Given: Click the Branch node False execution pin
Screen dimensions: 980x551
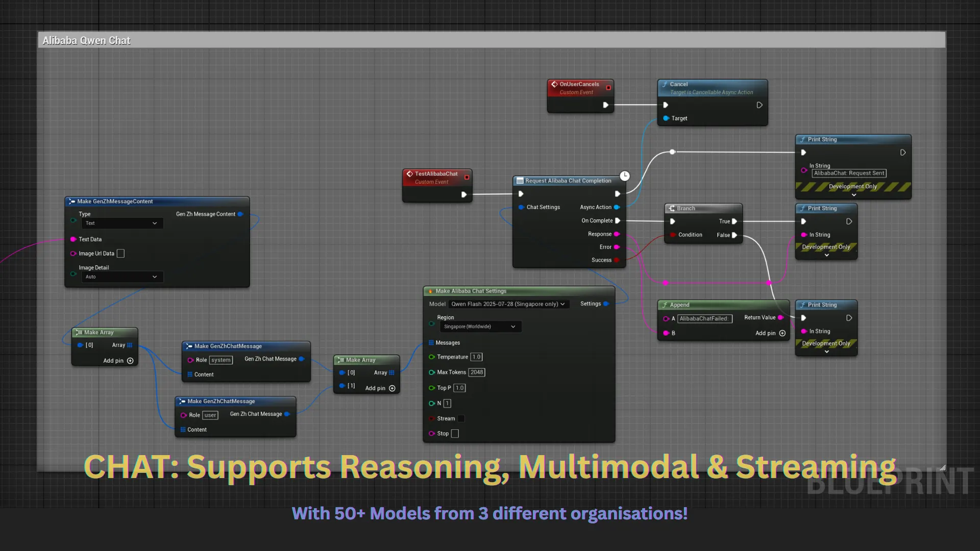Looking at the screenshot, I should [734, 235].
